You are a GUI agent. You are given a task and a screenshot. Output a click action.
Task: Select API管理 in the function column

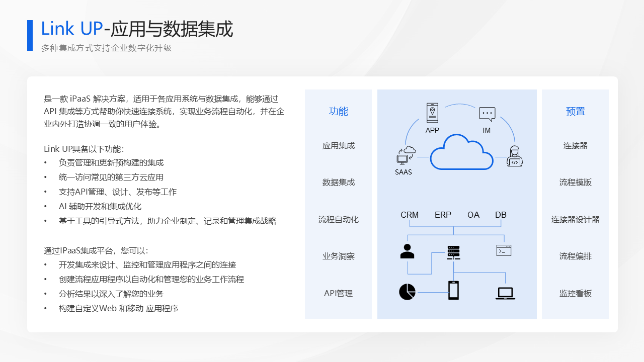[x=339, y=293]
